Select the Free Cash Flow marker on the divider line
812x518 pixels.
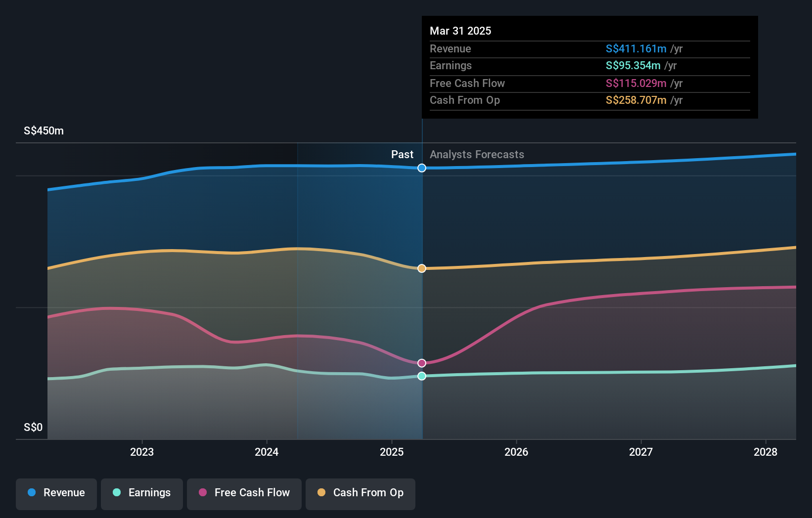(x=421, y=362)
